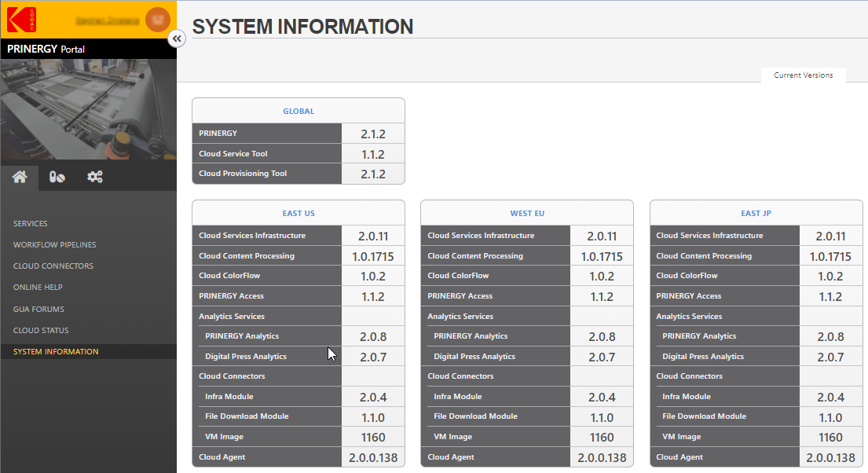
Task: Select PRINERGY Analytics label in West EU
Action: (471, 336)
